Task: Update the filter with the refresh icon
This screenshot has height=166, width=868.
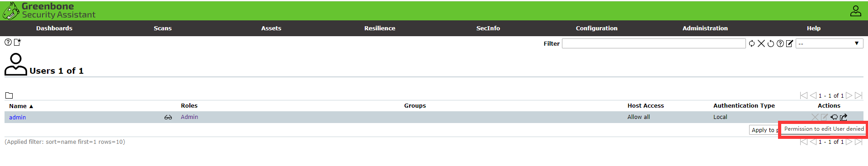Action: [x=752, y=43]
